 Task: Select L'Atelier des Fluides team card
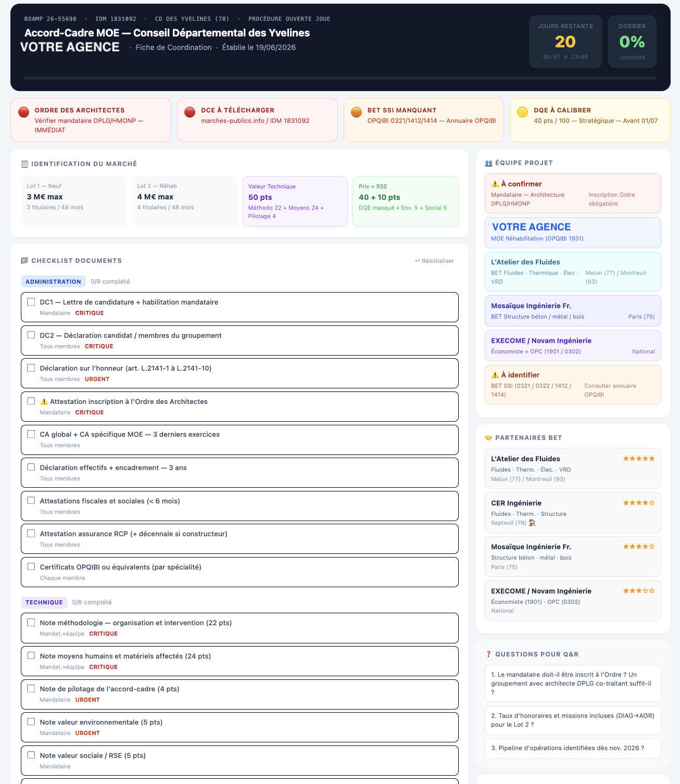pyautogui.click(x=573, y=272)
